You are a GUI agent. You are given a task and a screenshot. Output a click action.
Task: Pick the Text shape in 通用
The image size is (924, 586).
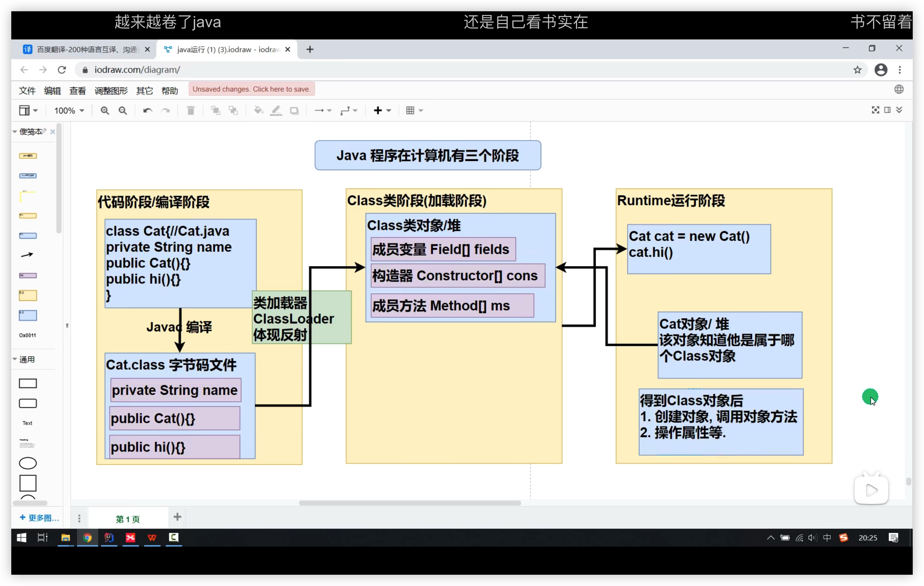click(27, 423)
